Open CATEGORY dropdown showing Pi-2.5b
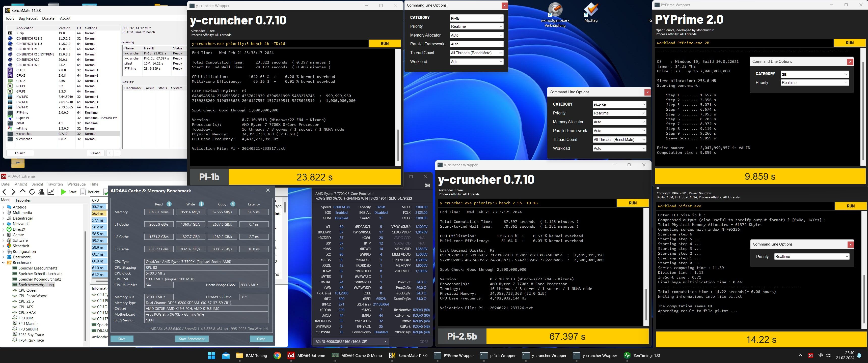The width and height of the screenshot is (868, 363). click(x=619, y=105)
